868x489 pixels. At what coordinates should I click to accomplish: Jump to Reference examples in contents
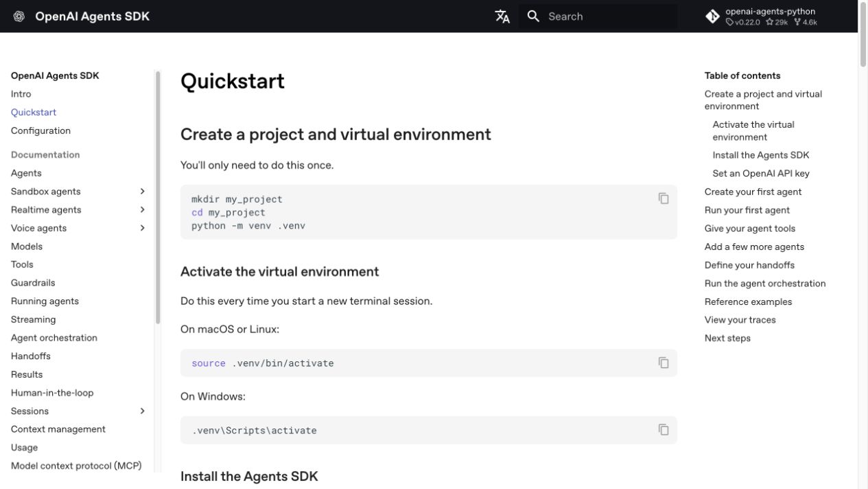[x=748, y=302]
